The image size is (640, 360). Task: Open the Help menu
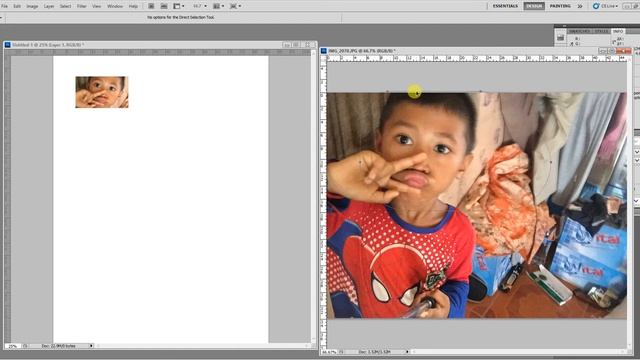pyautogui.click(x=133, y=6)
